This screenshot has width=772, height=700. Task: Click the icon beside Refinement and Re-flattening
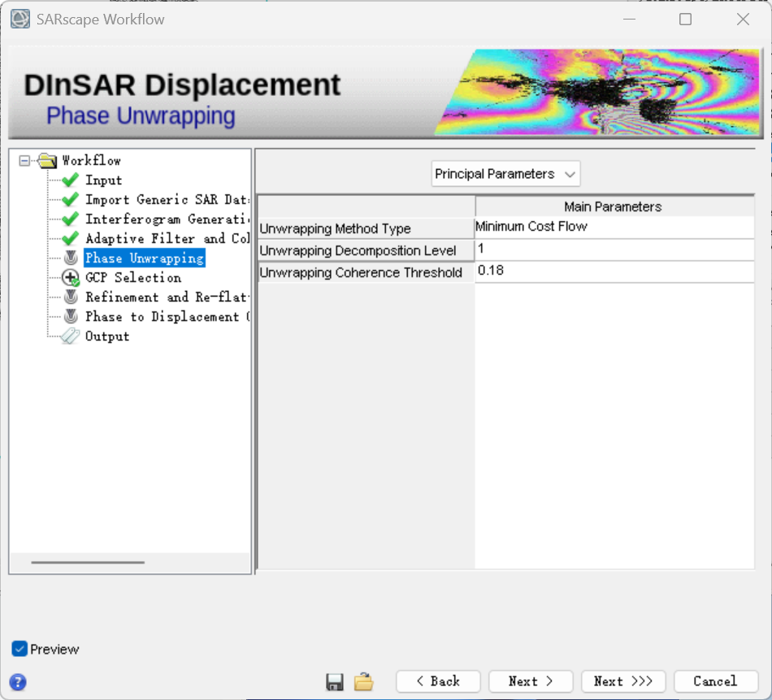pos(71,297)
